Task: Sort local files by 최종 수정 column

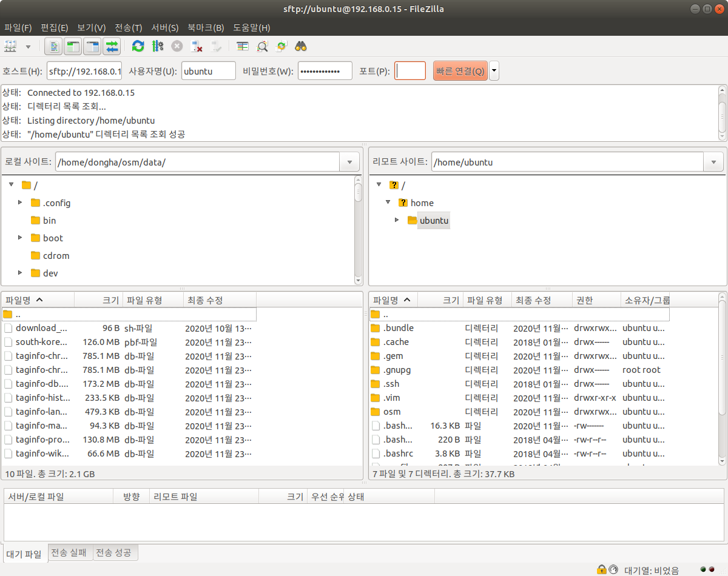Action: click(220, 300)
